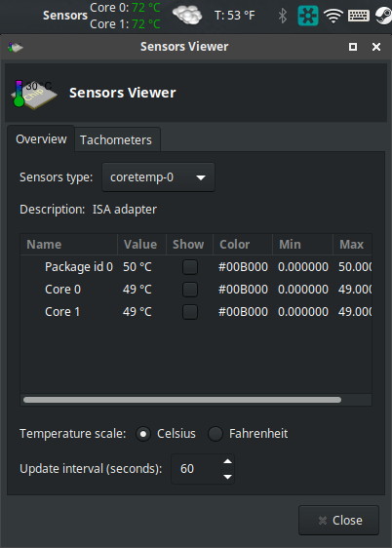Open the Wi-Fi network indicator
The image size is (392, 548).
tap(333, 16)
